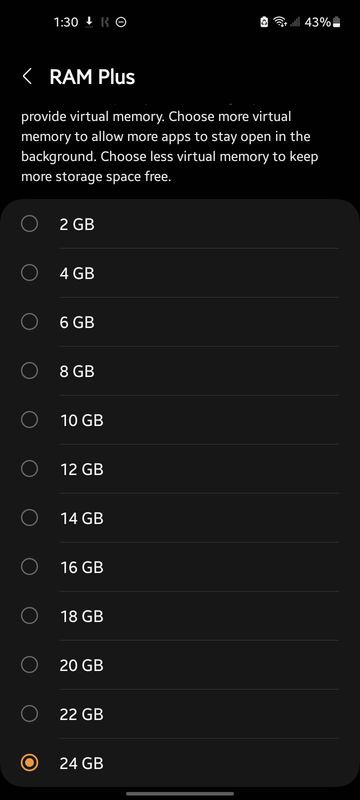Tap the bottom navigation gesture handle
360x800 pixels.
tap(180, 793)
